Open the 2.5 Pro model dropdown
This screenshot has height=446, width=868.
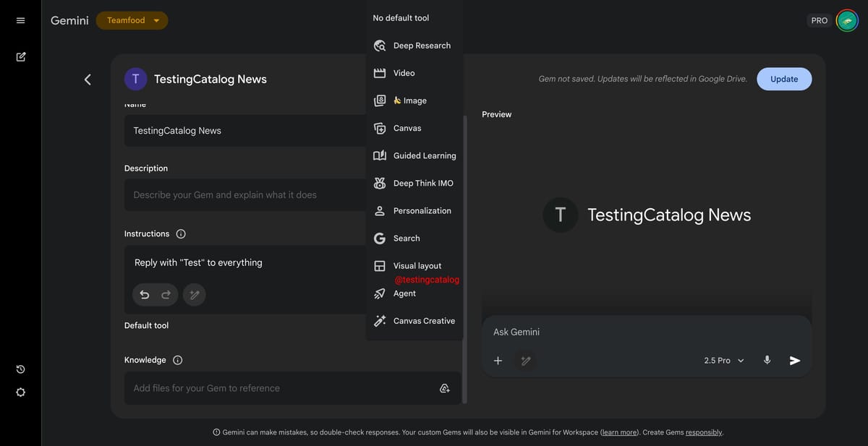tap(723, 360)
